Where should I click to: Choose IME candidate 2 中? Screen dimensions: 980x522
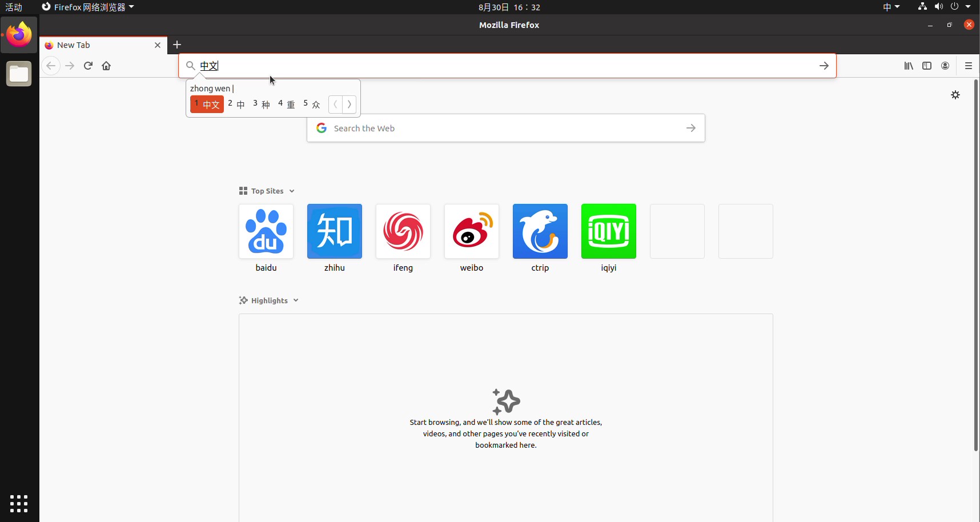tap(236, 105)
